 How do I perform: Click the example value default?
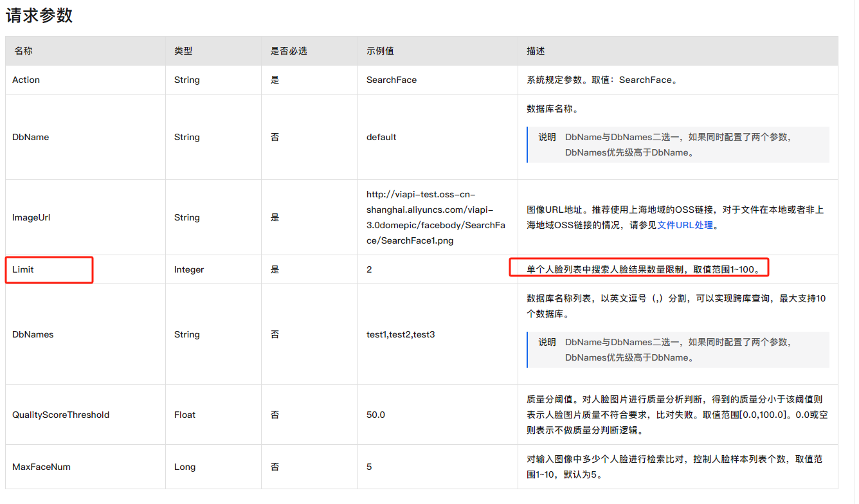click(381, 137)
